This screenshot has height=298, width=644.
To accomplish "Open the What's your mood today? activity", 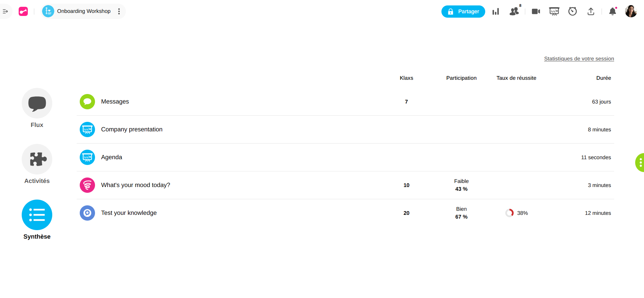I will click(135, 185).
